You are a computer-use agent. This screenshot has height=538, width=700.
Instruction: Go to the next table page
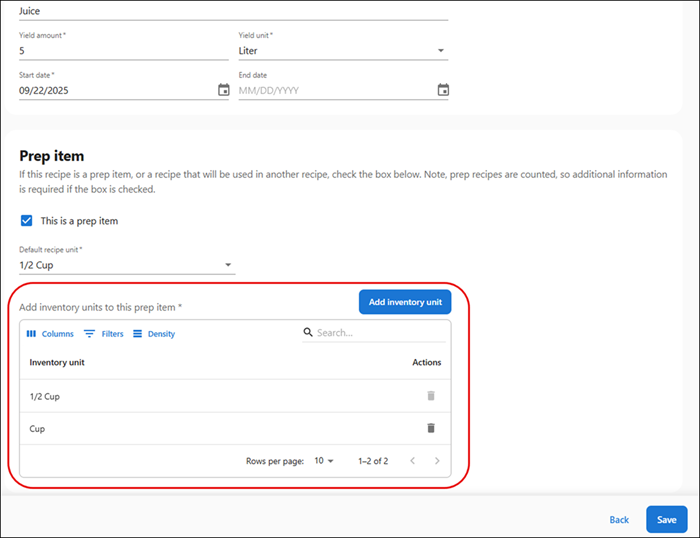(x=436, y=461)
